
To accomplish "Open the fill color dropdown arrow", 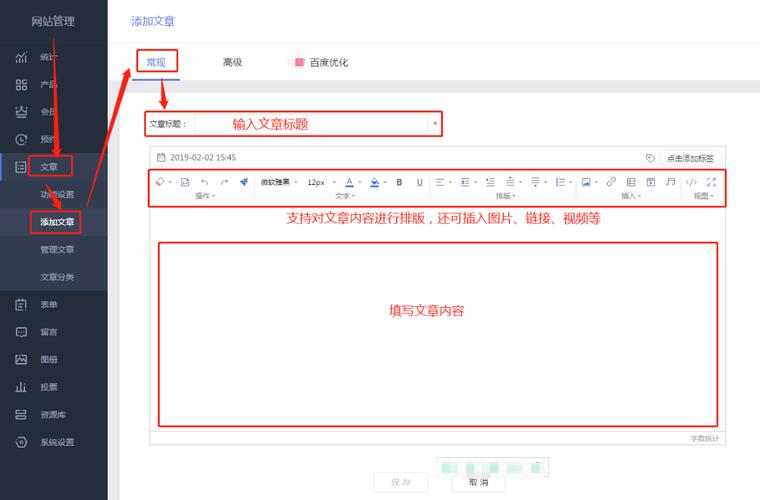I will [385, 183].
